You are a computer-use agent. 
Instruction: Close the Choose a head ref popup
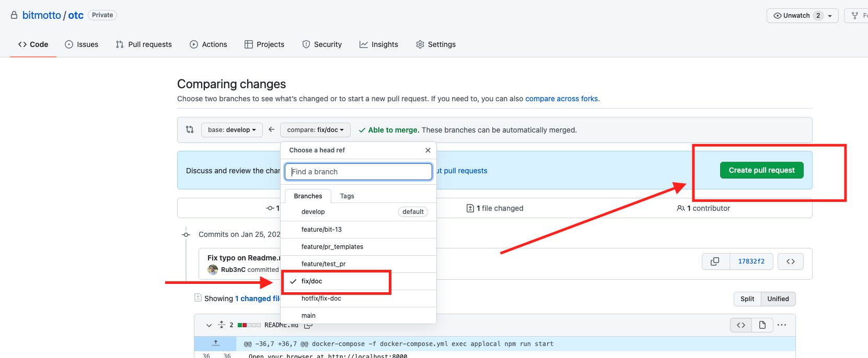tap(428, 150)
